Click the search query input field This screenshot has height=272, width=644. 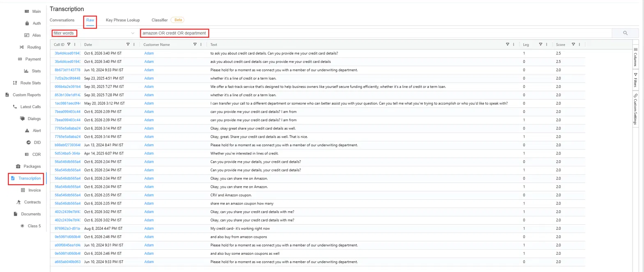click(x=375, y=33)
